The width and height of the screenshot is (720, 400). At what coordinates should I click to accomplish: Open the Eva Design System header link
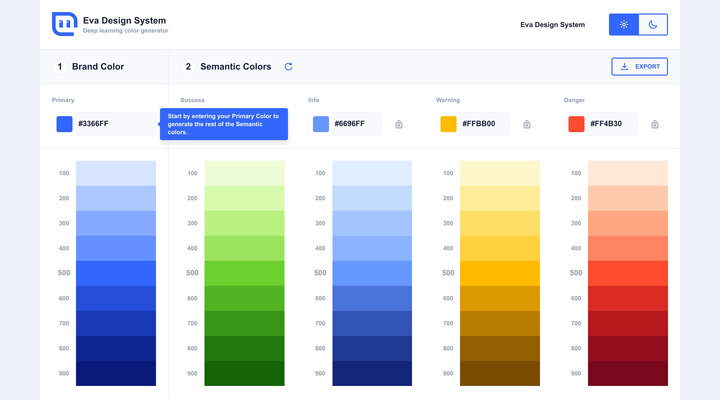tap(552, 25)
